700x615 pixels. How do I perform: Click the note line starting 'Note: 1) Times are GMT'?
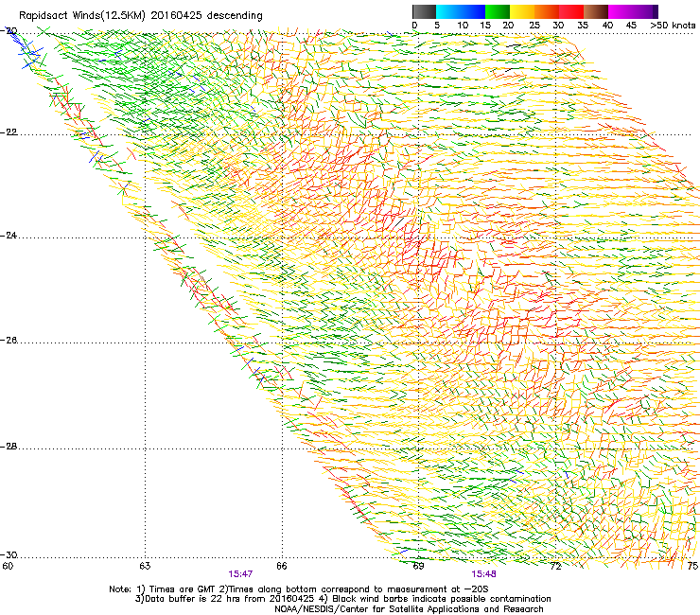[x=299, y=589]
